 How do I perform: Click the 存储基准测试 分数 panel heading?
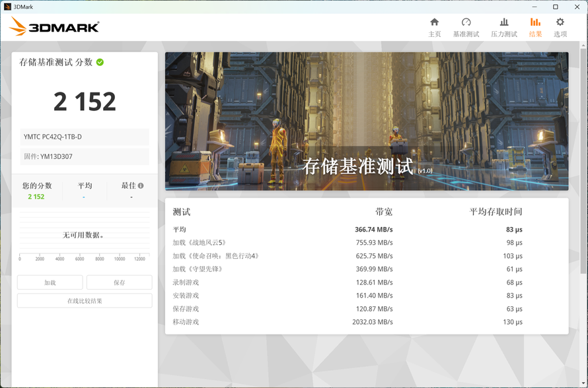(x=56, y=62)
